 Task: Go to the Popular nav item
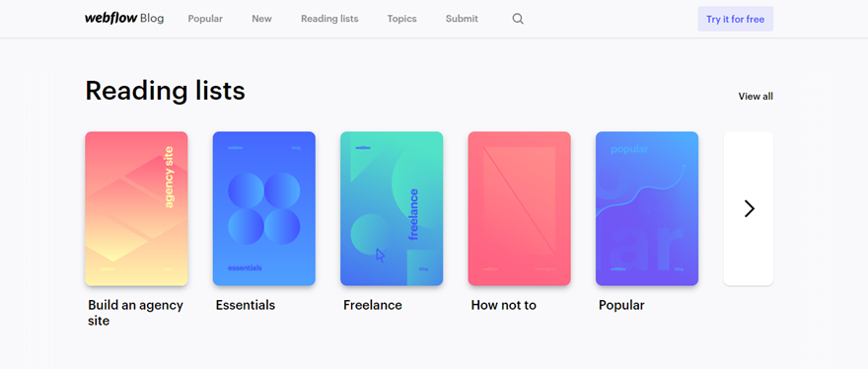[x=205, y=19]
